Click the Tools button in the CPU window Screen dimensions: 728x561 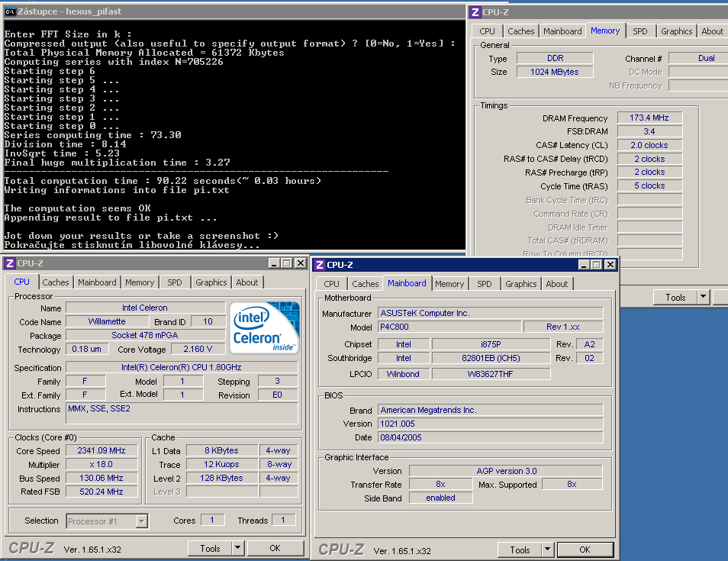(210, 548)
